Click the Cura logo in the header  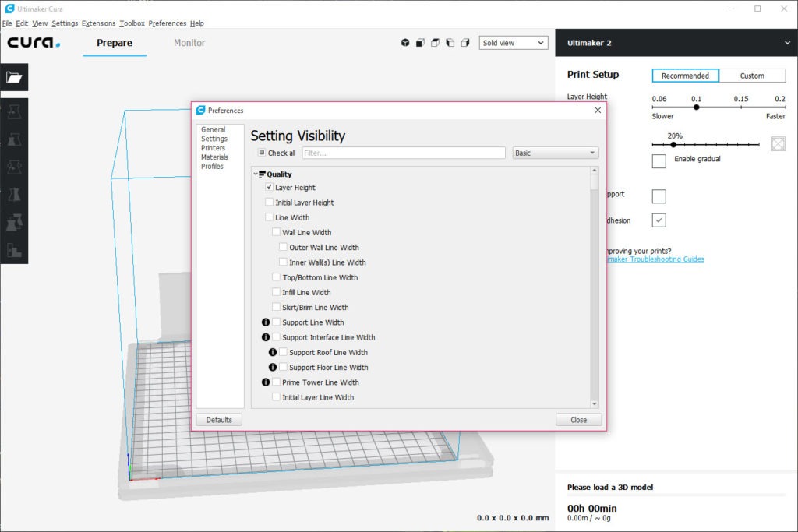point(34,43)
